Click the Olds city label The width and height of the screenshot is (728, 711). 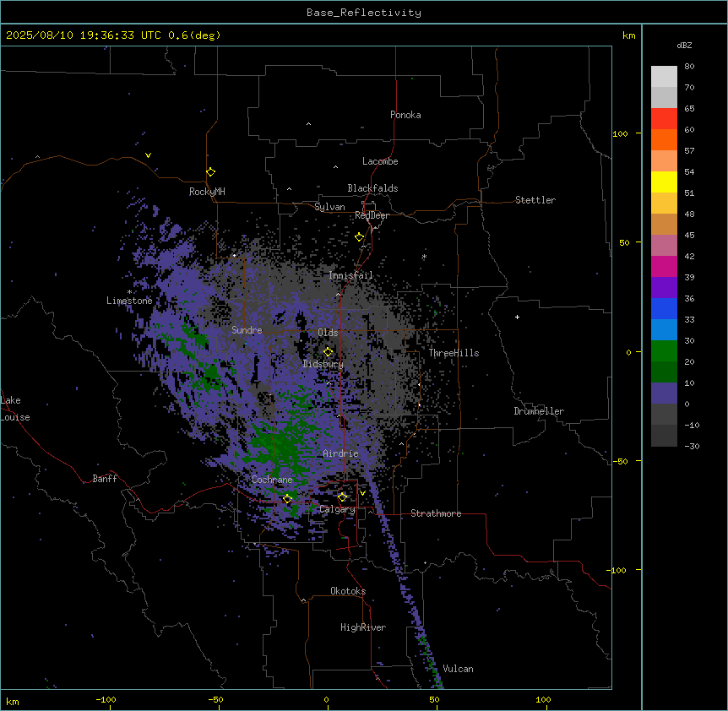(x=328, y=333)
